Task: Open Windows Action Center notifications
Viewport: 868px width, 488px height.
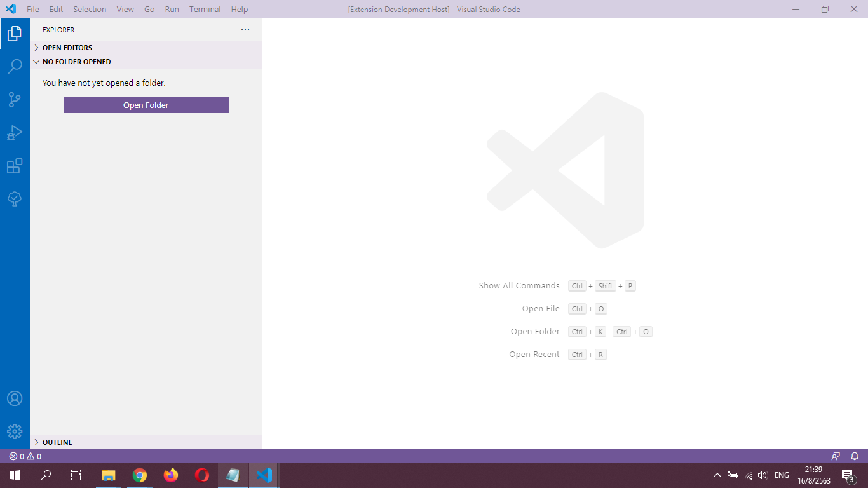Action: pyautogui.click(x=848, y=475)
